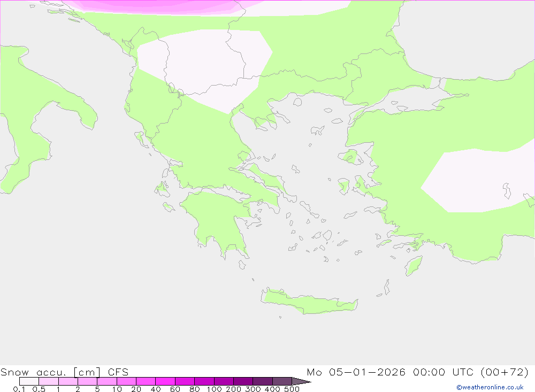The image size is (535, 392).
Task: Select the 5 cm pink legend swatch
Action: (107, 381)
